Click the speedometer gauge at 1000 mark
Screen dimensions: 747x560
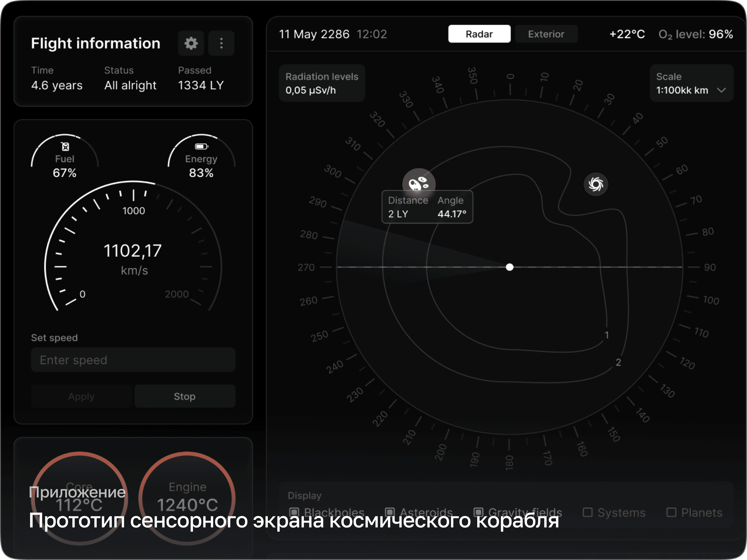pyautogui.click(x=134, y=211)
